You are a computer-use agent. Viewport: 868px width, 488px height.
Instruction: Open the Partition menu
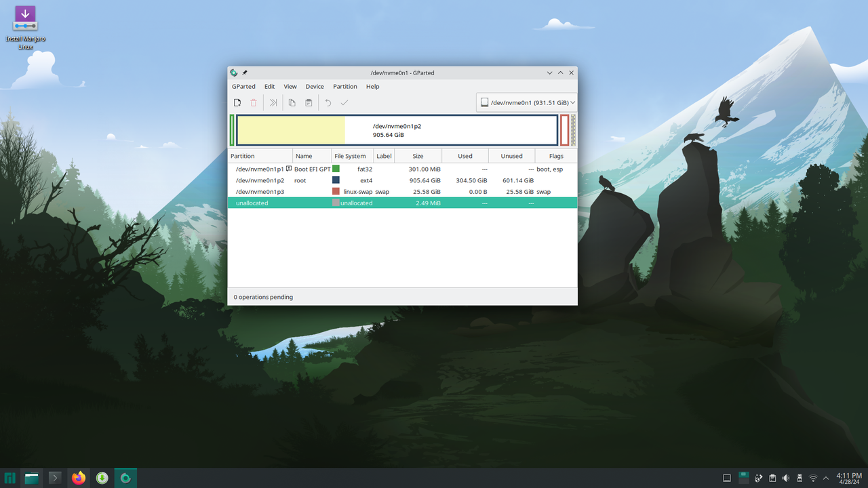(x=345, y=87)
